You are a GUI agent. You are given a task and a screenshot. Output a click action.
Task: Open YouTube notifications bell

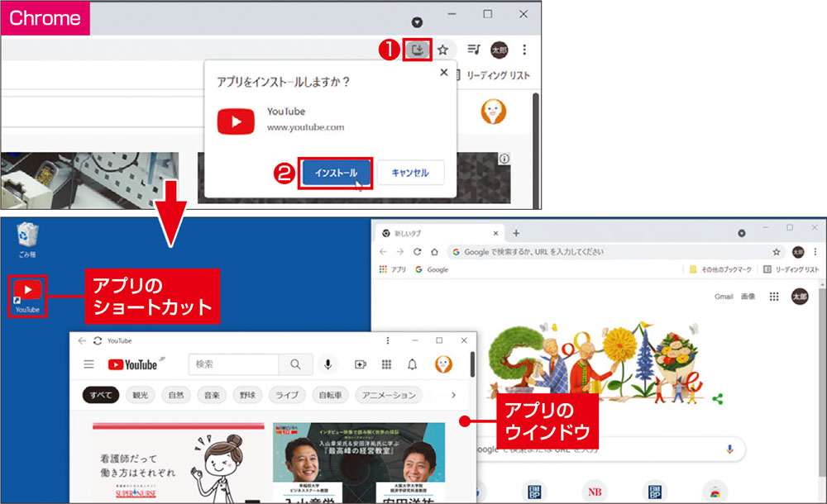(413, 364)
